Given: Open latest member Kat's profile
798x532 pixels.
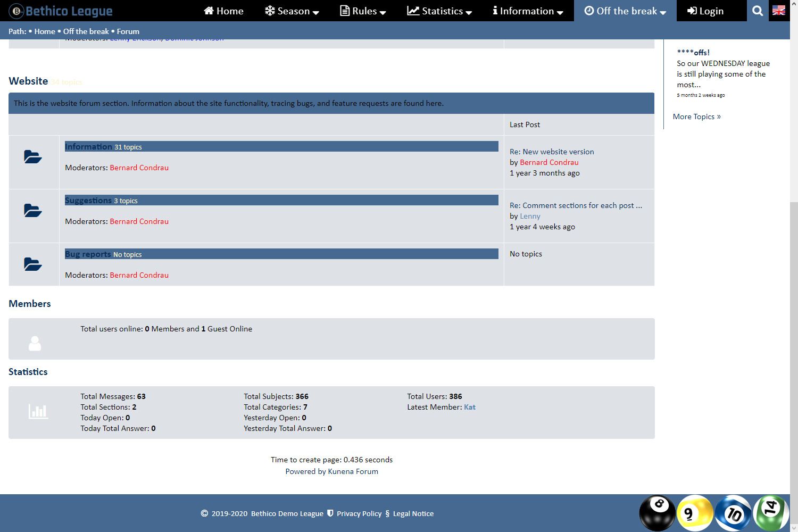Looking at the screenshot, I should point(470,407).
